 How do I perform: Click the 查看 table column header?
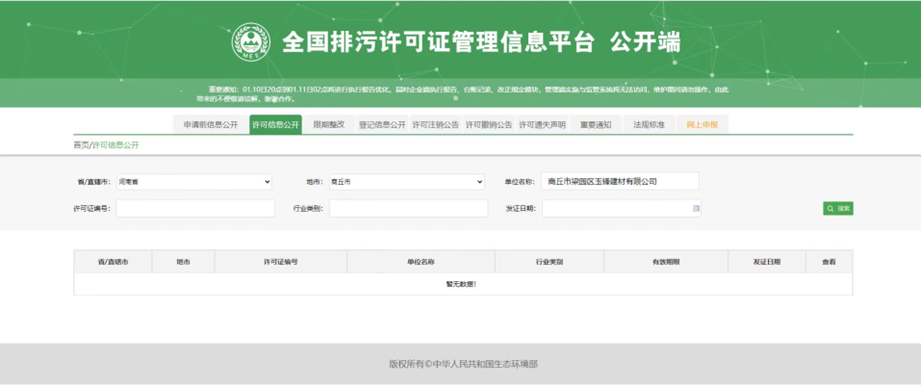click(x=829, y=261)
